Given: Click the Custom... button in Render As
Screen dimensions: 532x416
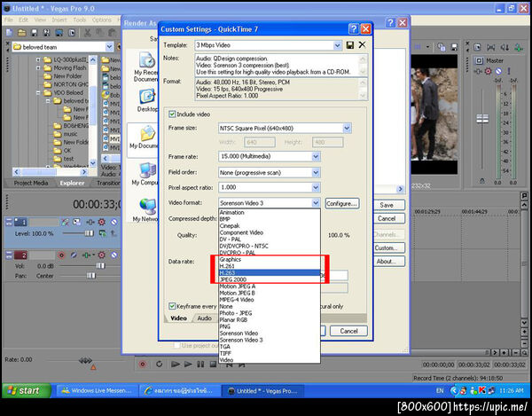Looking at the screenshot, I should 389,247.
